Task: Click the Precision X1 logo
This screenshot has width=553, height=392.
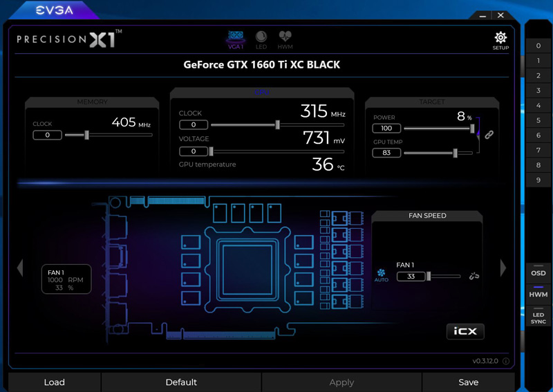Action: click(x=70, y=39)
